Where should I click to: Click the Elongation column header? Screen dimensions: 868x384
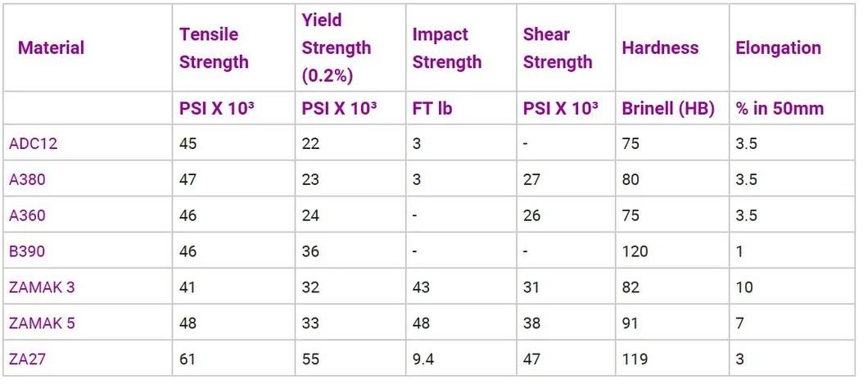click(778, 47)
